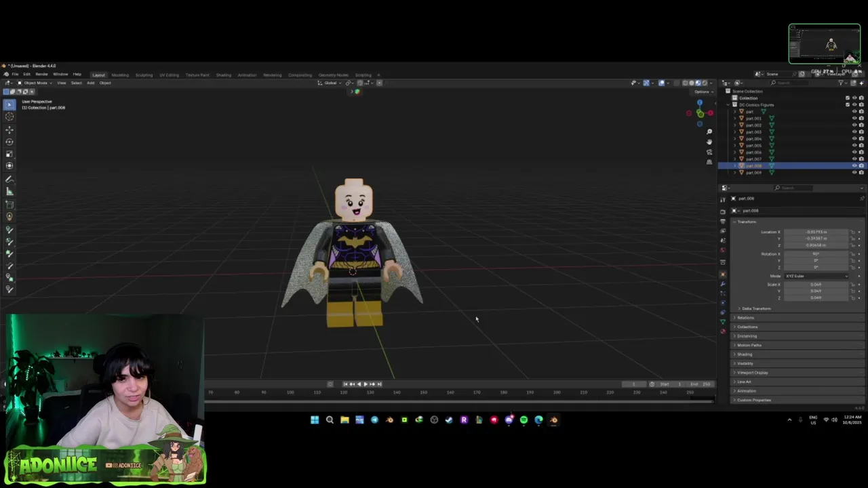Switch to the Shading workspace tab
Image resolution: width=868 pixels, height=488 pixels.
coord(223,75)
